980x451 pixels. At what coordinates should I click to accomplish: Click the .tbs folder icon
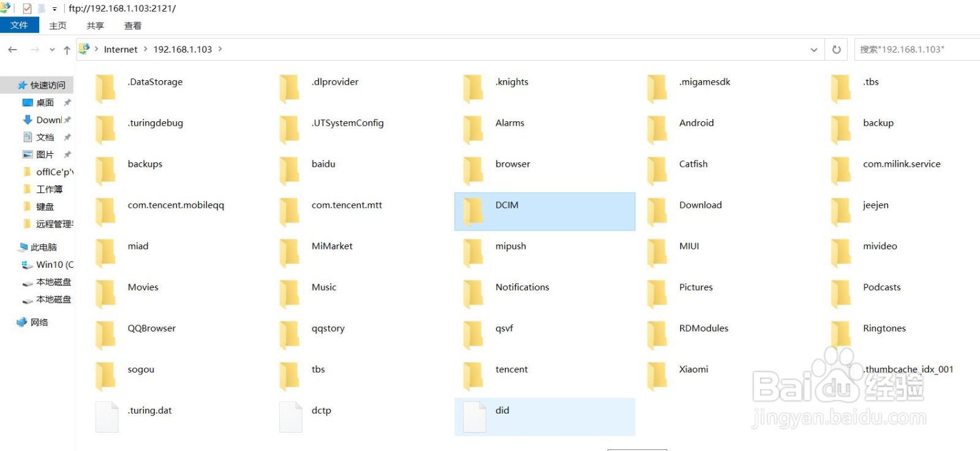840,89
